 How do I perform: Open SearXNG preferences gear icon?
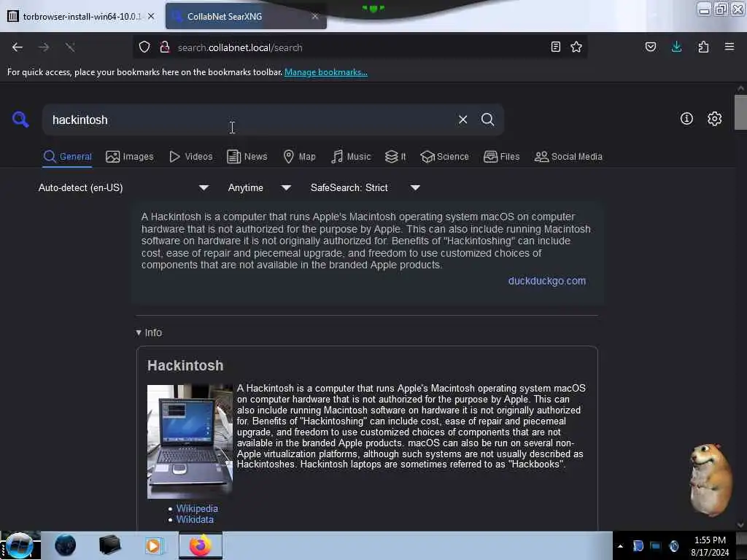coord(715,119)
